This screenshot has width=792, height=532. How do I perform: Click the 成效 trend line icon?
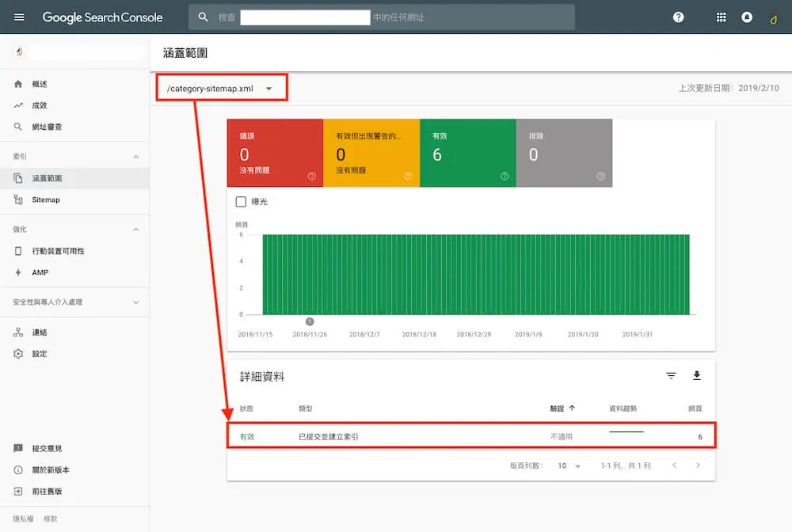[x=18, y=105]
